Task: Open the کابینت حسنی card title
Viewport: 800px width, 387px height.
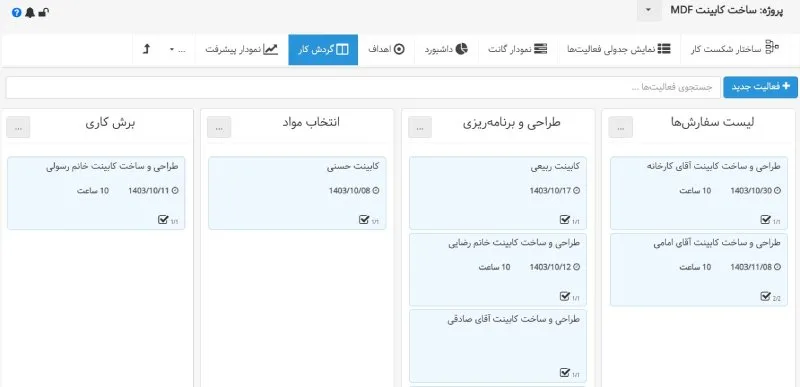Action: (x=353, y=167)
